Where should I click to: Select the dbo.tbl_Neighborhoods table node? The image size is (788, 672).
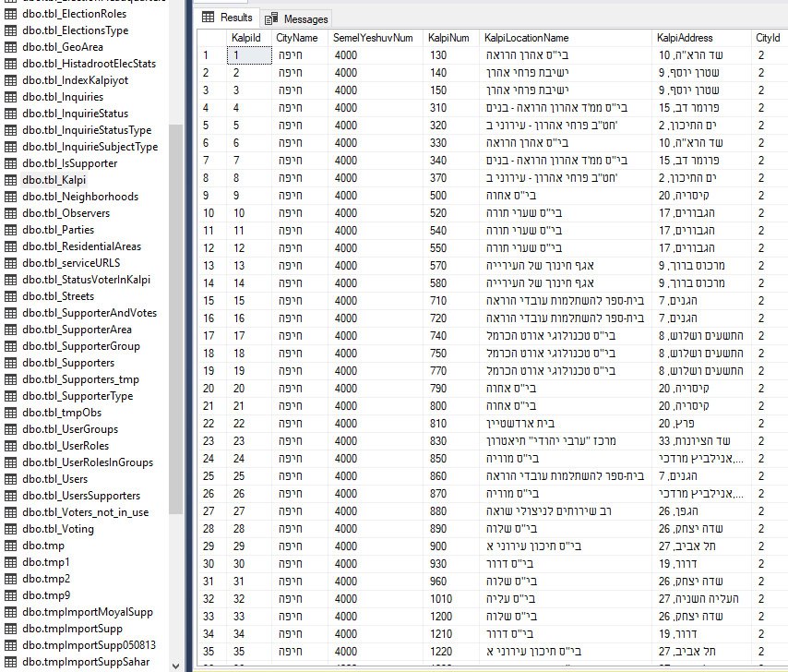pos(80,197)
